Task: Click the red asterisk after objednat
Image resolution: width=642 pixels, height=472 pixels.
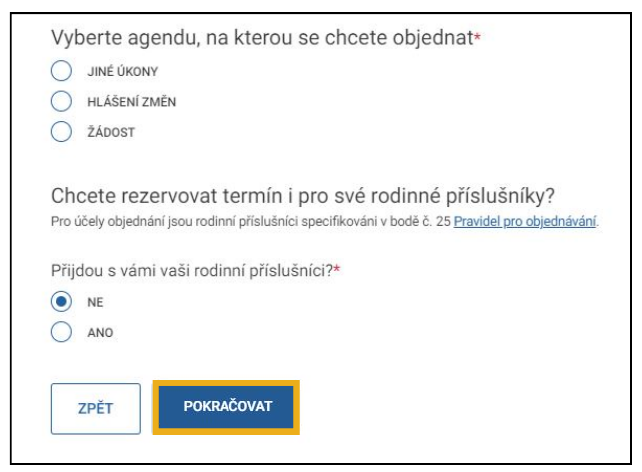Action: coord(477,37)
